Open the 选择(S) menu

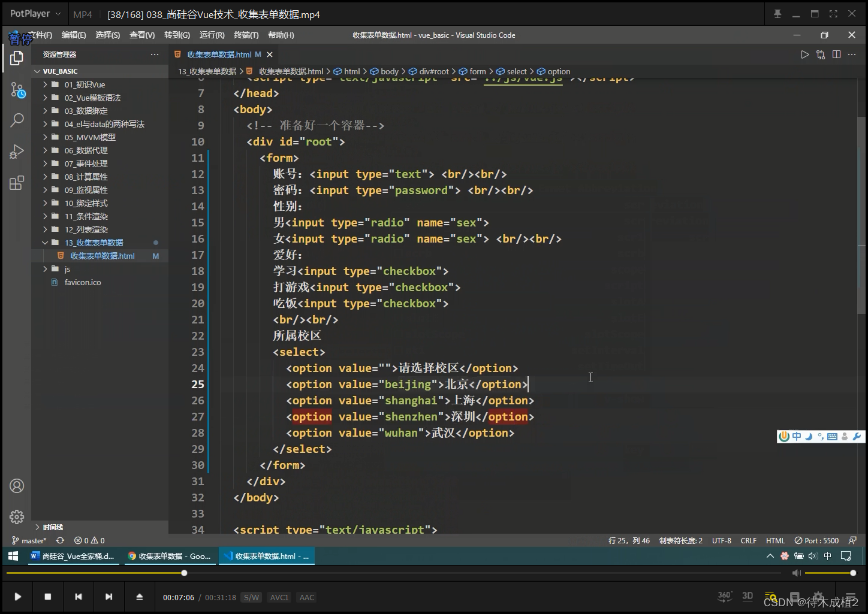[x=108, y=35]
